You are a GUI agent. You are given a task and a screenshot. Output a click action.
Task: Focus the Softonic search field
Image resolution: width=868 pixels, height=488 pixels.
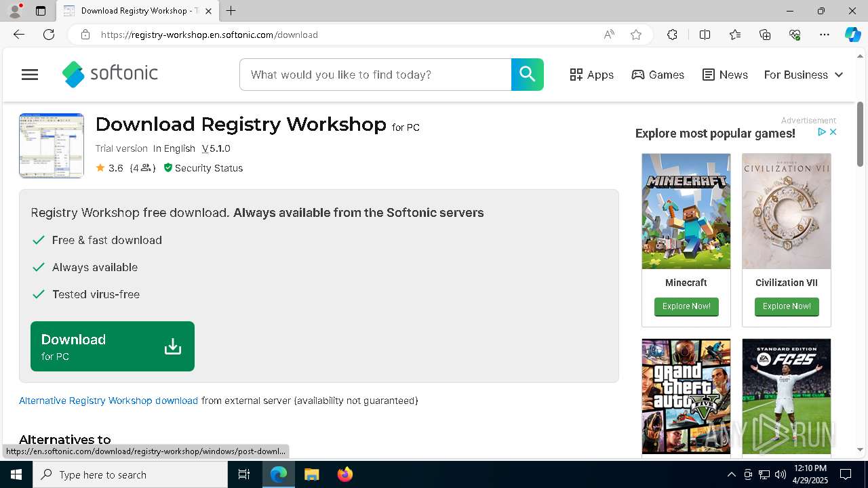coord(375,75)
